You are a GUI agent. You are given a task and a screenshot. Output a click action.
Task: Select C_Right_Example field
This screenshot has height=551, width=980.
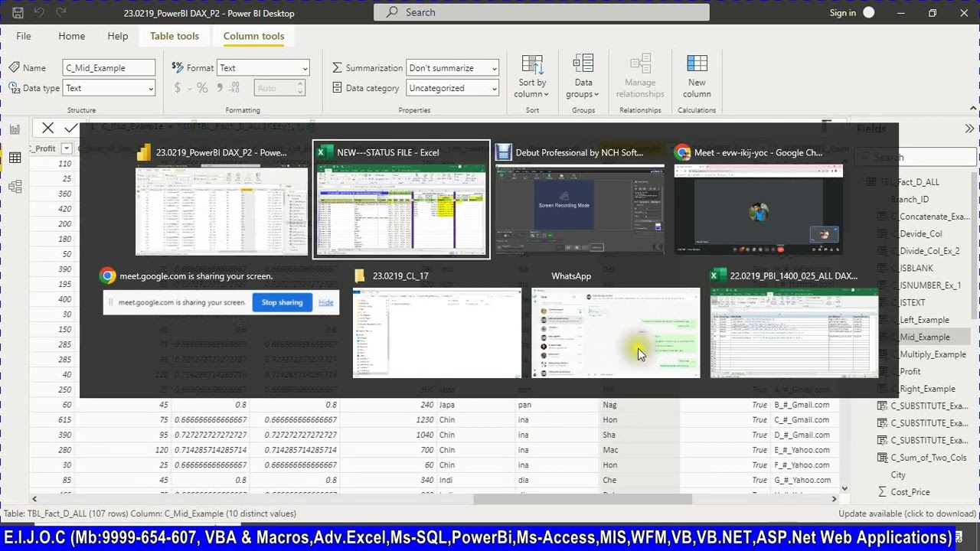coord(923,389)
